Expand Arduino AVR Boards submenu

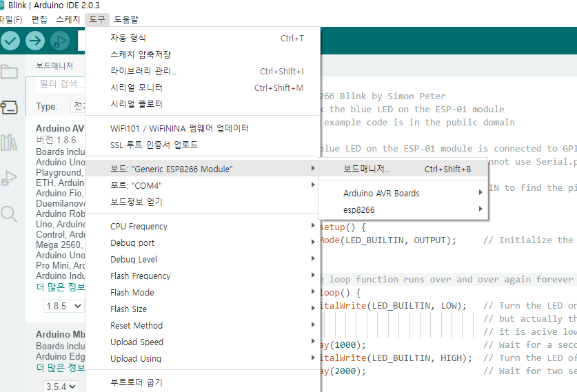tap(403, 193)
